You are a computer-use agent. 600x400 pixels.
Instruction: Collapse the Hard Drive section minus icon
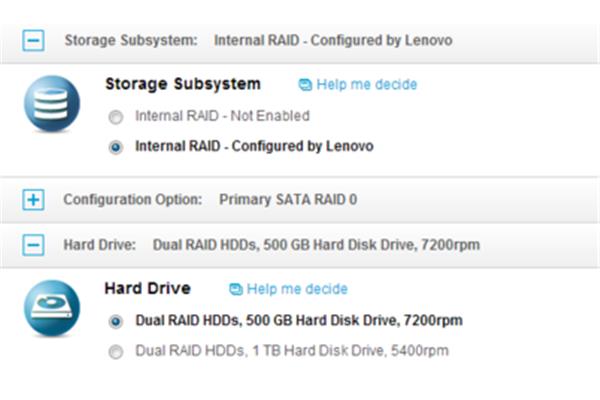pos(33,245)
